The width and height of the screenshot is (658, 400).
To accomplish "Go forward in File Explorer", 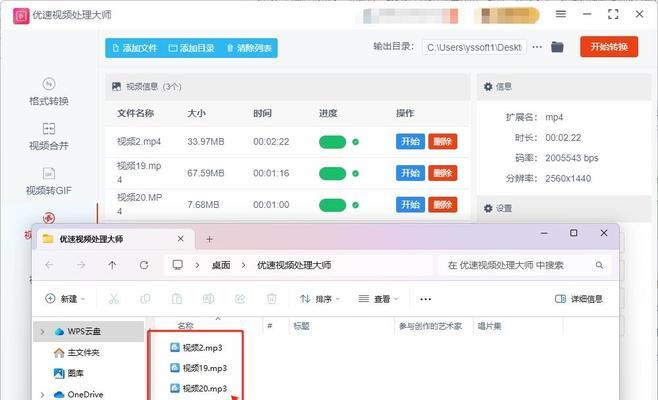I will coord(81,265).
